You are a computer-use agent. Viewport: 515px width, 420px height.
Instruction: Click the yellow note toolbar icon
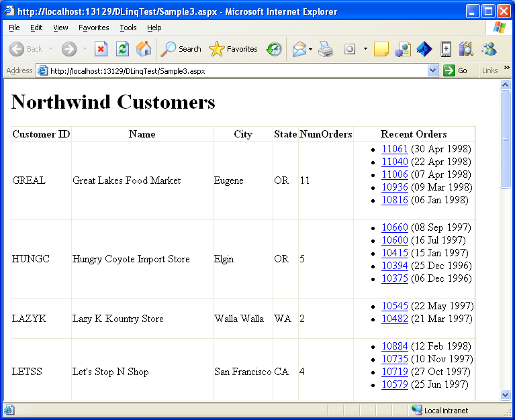pos(381,49)
